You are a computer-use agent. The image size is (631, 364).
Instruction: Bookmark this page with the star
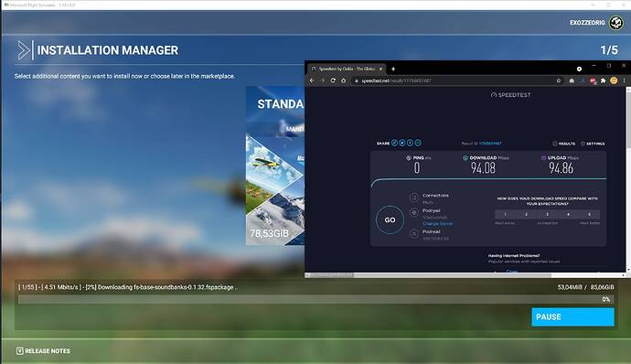(x=559, y=80)
